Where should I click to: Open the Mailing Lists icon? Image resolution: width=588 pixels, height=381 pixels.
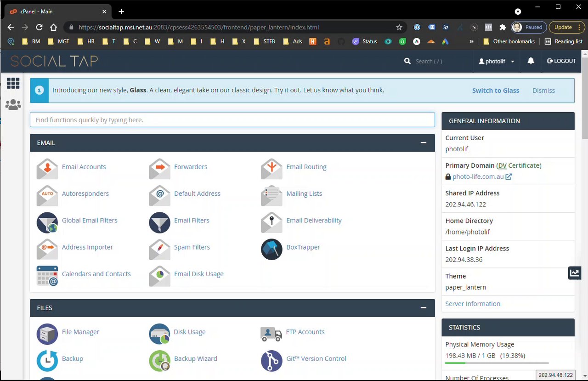[271, 195]
